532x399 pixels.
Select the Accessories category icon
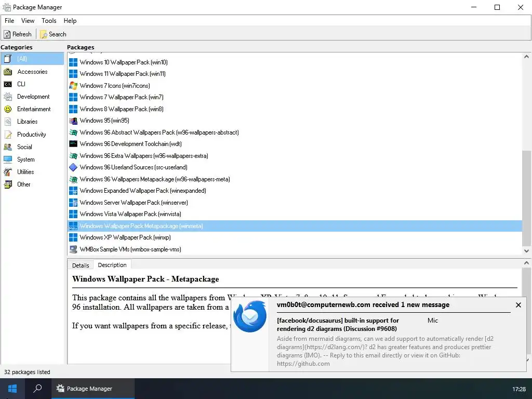tap(8, 72)
